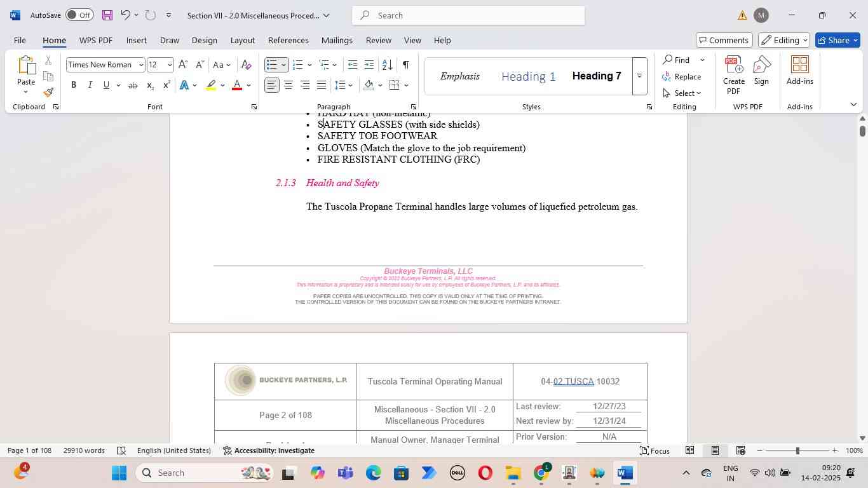The image size is (868, 488).
Task: Toggle Strikethrough formatting
Action: click(x=133, y=85)
